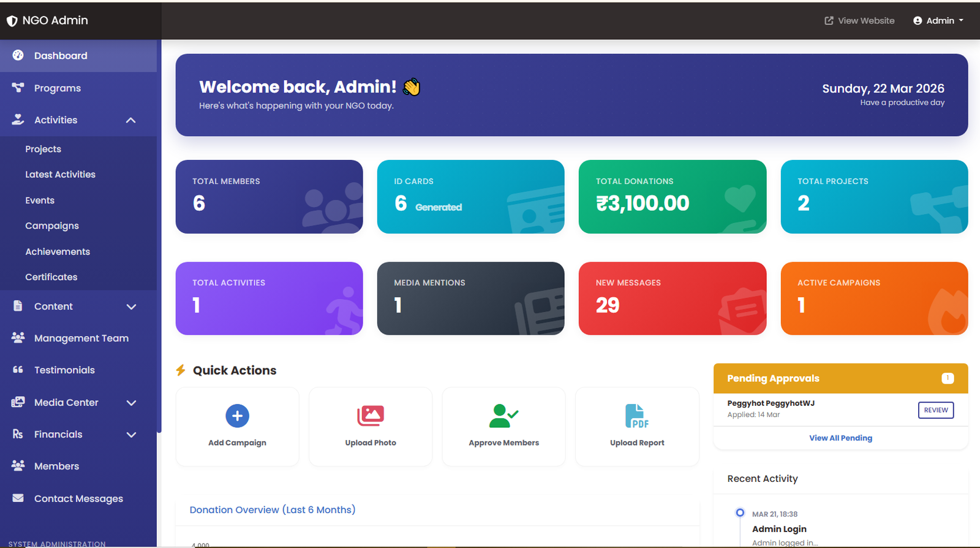980x548 pixels.
Task: Expand the Media Center submenu chevron
Action: (131, 403)
